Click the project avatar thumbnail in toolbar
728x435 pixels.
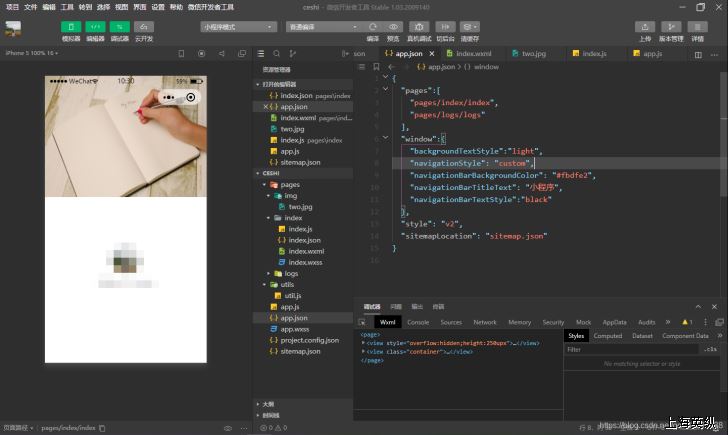point(13,29)
